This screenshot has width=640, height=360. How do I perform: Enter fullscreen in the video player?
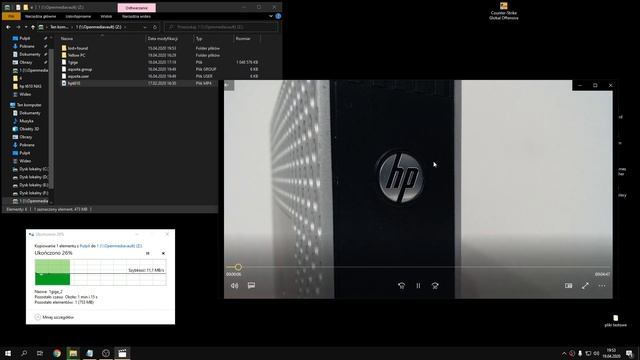(585, 286)
